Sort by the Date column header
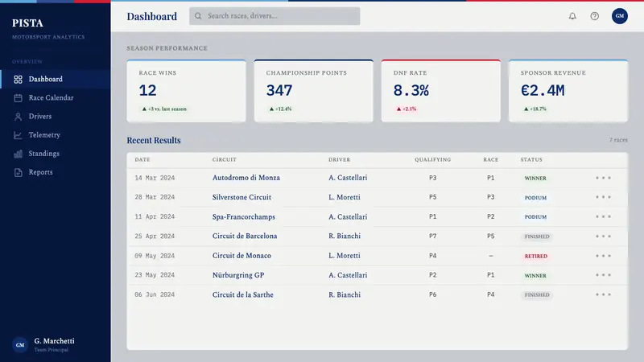 (142, 159)
